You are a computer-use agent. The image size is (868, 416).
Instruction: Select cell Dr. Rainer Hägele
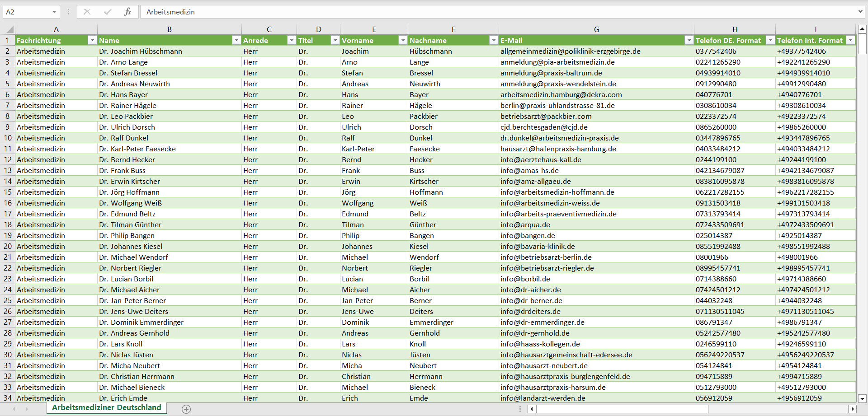(170, 105)
